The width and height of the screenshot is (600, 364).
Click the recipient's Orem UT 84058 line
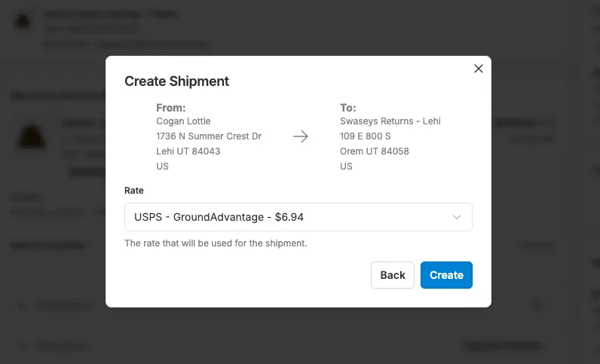[374, 151]
